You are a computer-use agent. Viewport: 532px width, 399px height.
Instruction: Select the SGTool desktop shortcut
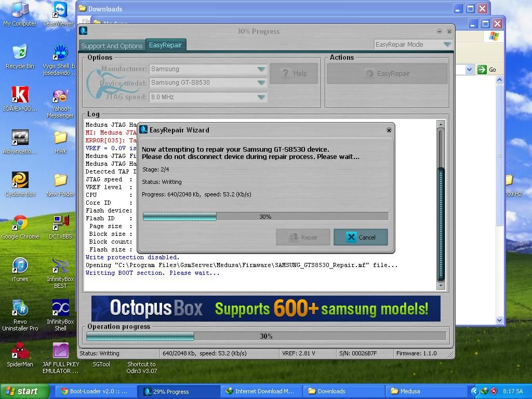101,364
